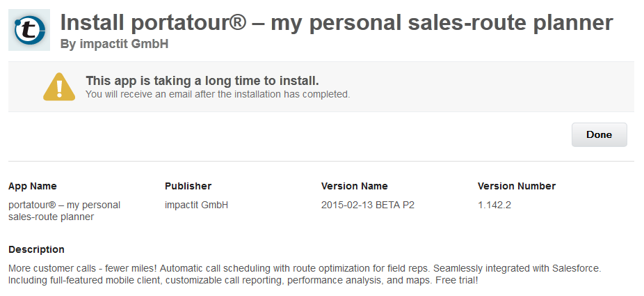Click the Version Number column label

point(517,186)
